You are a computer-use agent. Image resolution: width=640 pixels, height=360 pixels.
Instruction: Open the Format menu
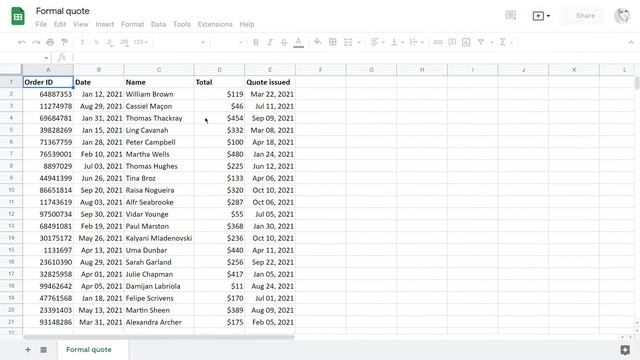pyautogui.click(x=133, y=24)
